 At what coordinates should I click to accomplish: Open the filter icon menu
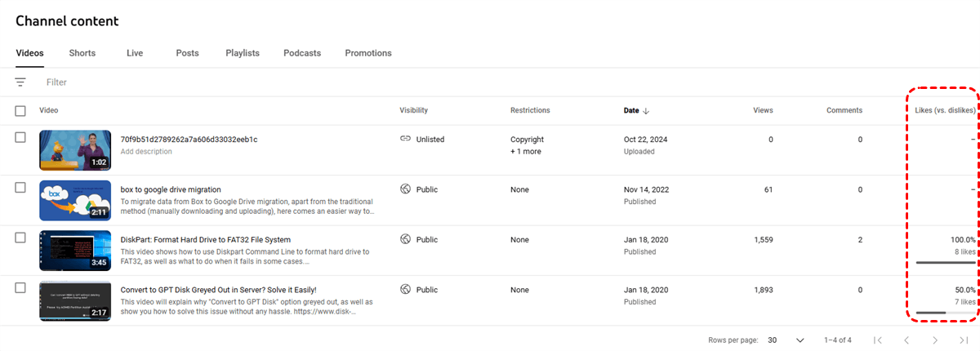coord(20,82)
